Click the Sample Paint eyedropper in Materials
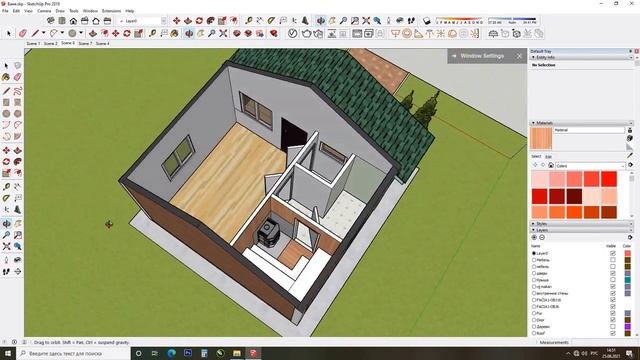Screen dimensions: 640x360 point(630,156)
